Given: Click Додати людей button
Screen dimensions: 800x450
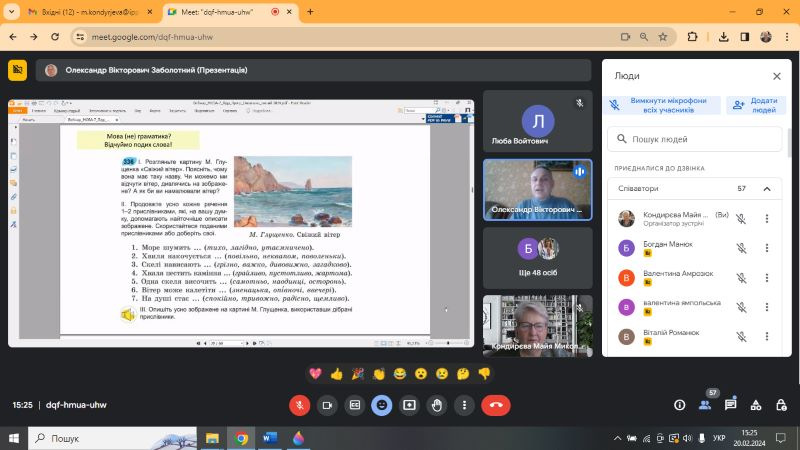Looking at the screenshot, I should [x=757, y=105].
